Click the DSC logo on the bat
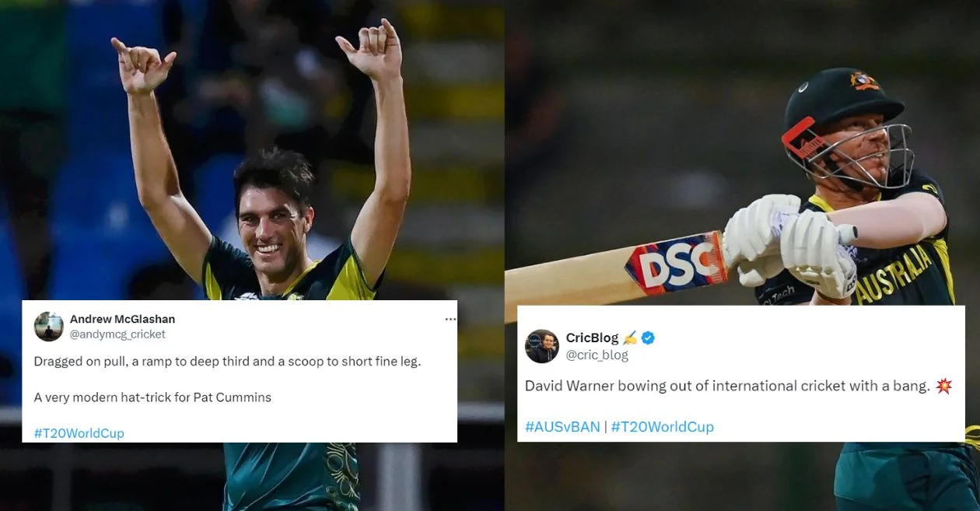Screen dimensions: 980x511 (x=675, y=262)
